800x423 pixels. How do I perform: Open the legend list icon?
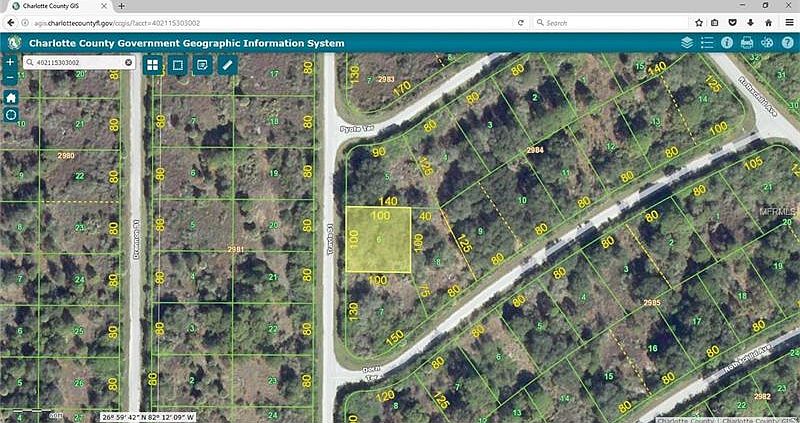point(707,43)
